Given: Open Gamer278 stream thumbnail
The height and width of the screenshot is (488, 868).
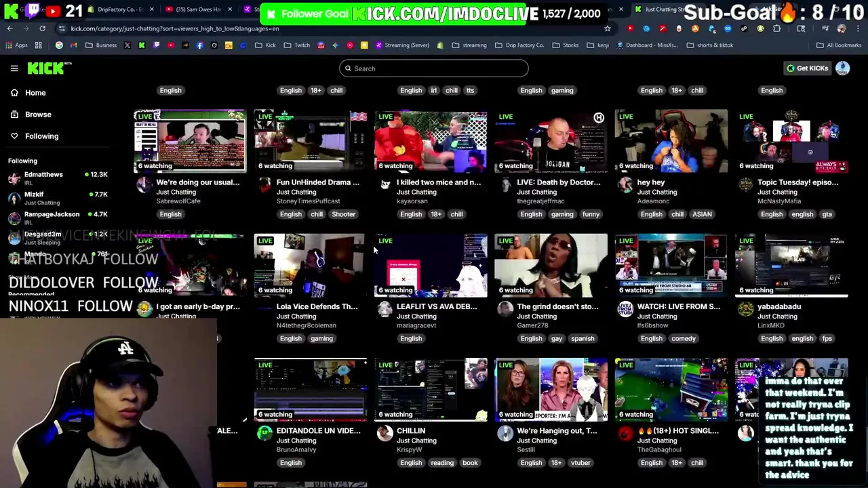Looking at the screenshot, I should tap(551, 265).
